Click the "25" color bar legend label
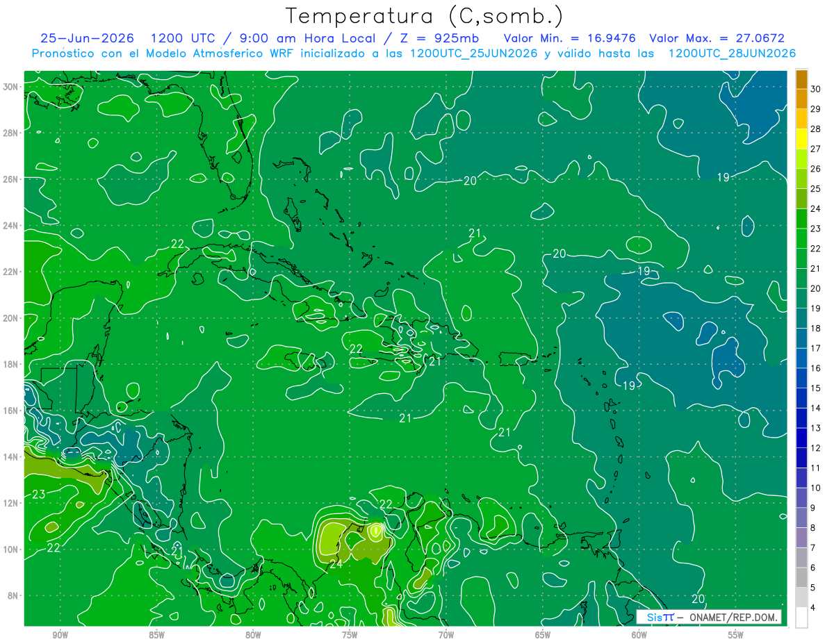 (816, 189)
